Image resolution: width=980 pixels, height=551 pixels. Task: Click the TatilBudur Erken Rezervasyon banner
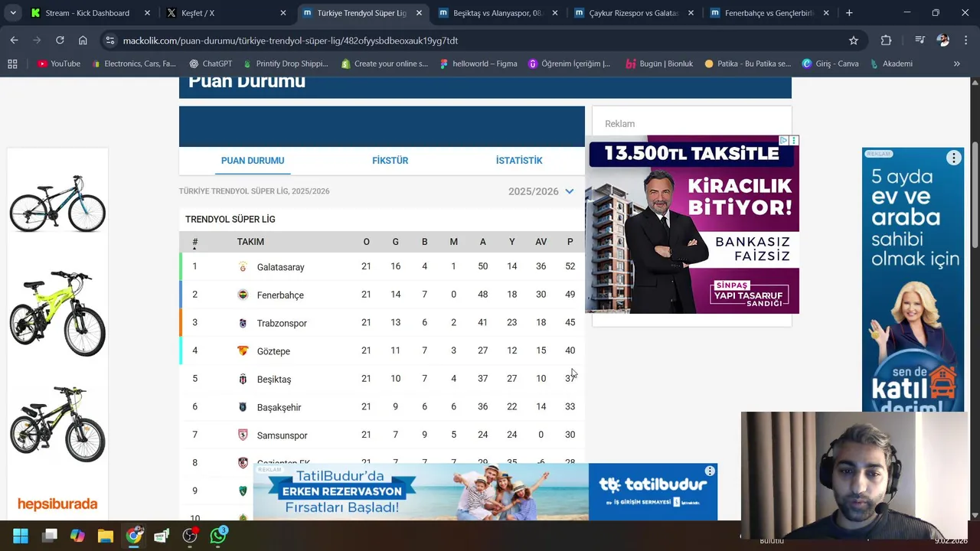pos(485,492)
